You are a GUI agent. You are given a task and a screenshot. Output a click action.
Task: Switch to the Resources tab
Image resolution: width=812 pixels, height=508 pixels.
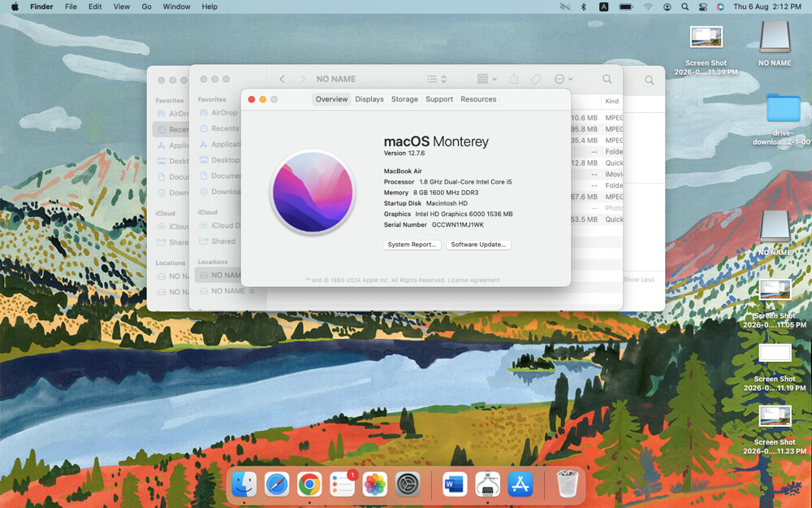click(x=478, y=99)
